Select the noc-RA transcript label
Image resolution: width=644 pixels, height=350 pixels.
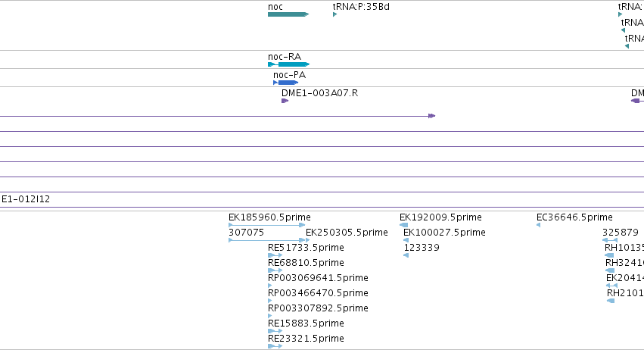click(x=285, y=57)
